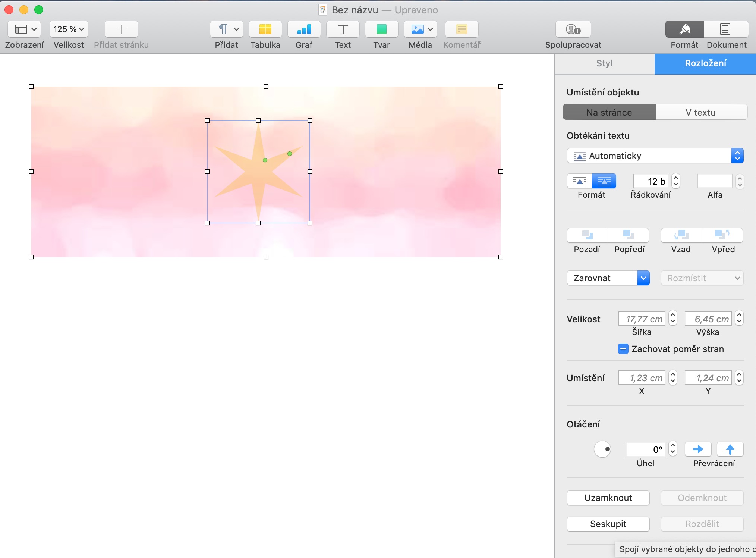The height and width of the screenshot is (558, 756).
Task: Click the flip vertical arrow button
Action: (730, 449)
